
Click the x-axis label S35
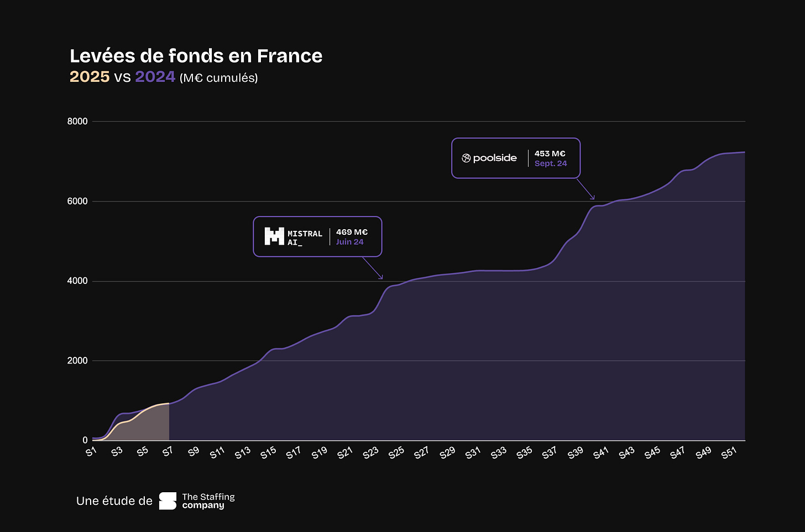tap(524, 452)
